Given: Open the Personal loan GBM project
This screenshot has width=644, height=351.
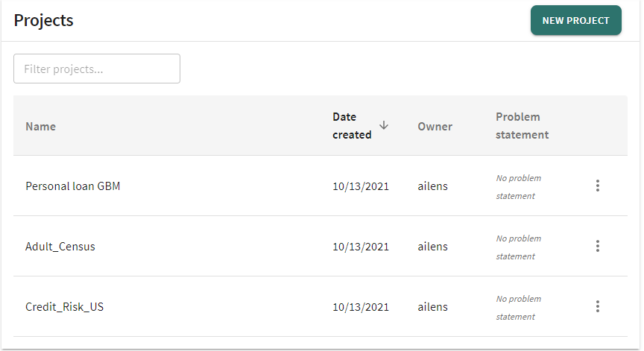Looking at the screenshot, I should [73, 186].
